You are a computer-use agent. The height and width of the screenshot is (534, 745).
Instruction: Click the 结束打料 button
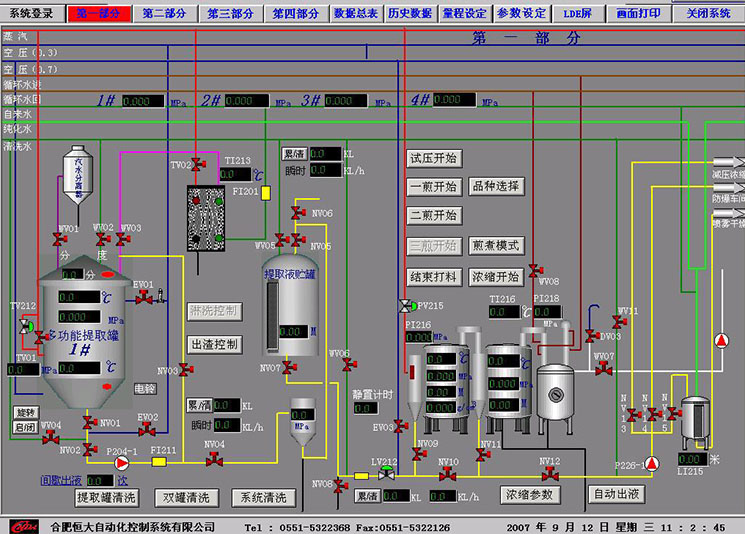(434, 277)
